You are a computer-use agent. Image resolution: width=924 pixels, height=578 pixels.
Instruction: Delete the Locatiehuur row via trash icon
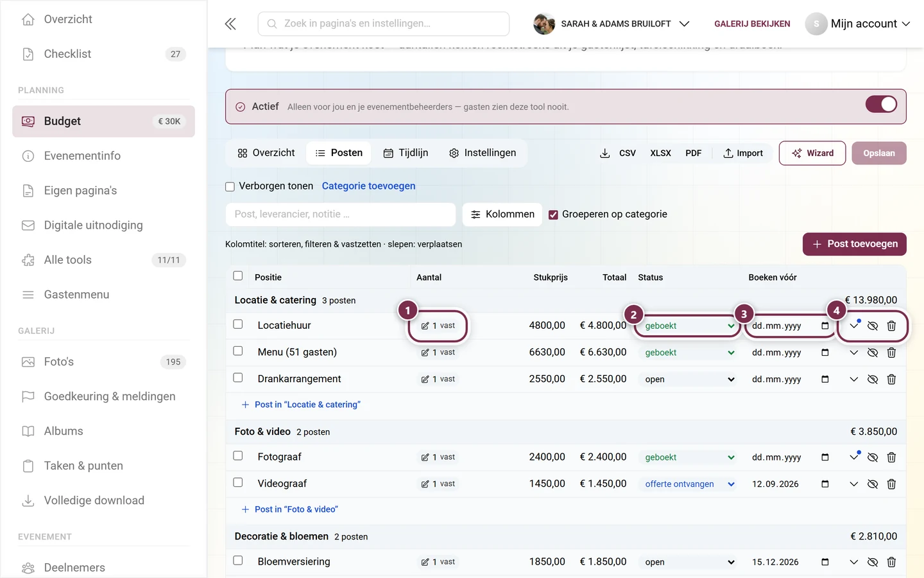coord(891,326)
